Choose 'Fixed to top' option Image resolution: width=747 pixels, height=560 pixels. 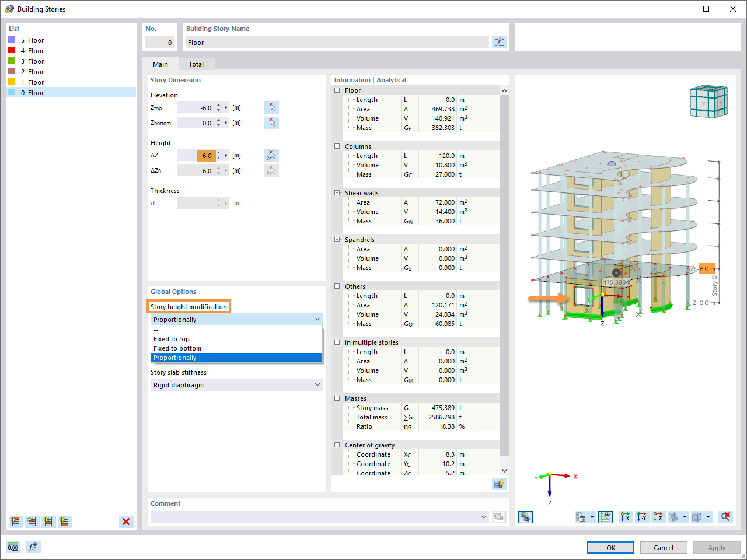point(236,339)
